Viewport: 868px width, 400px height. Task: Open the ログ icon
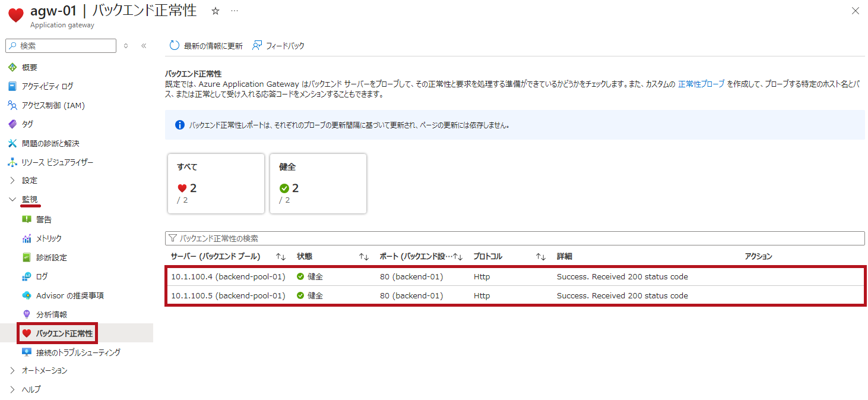coord(27,276)
